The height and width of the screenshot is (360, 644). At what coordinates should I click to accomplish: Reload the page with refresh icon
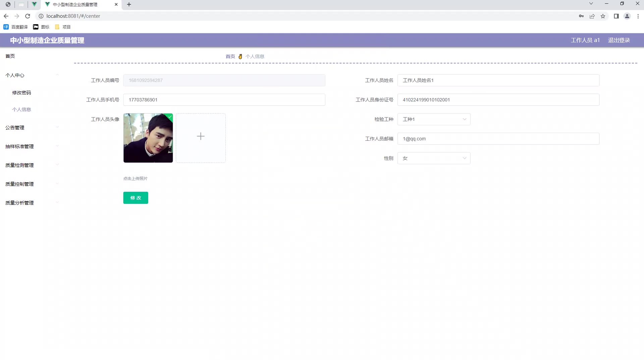(28, 16)
